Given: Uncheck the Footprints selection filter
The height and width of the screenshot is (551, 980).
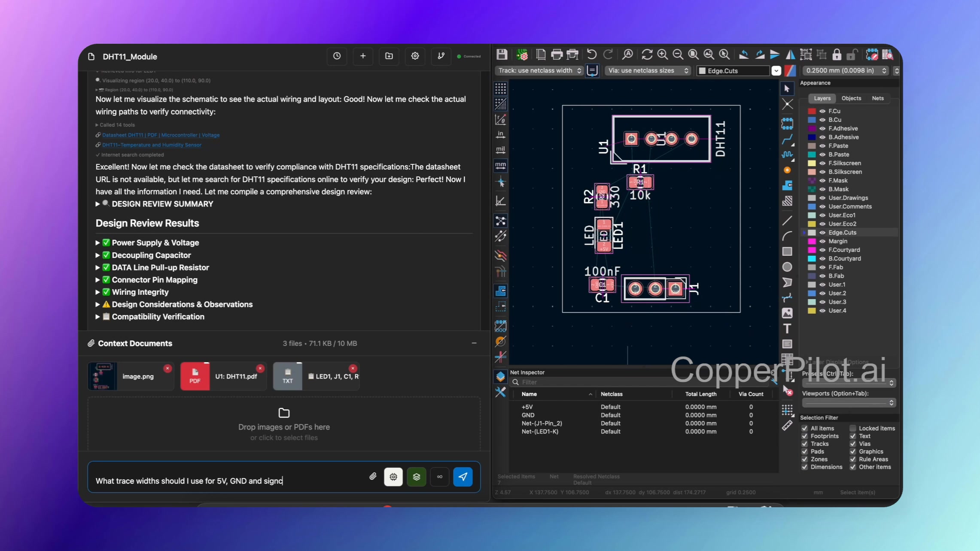Looking at the screenshot, I should pos(805,436).
